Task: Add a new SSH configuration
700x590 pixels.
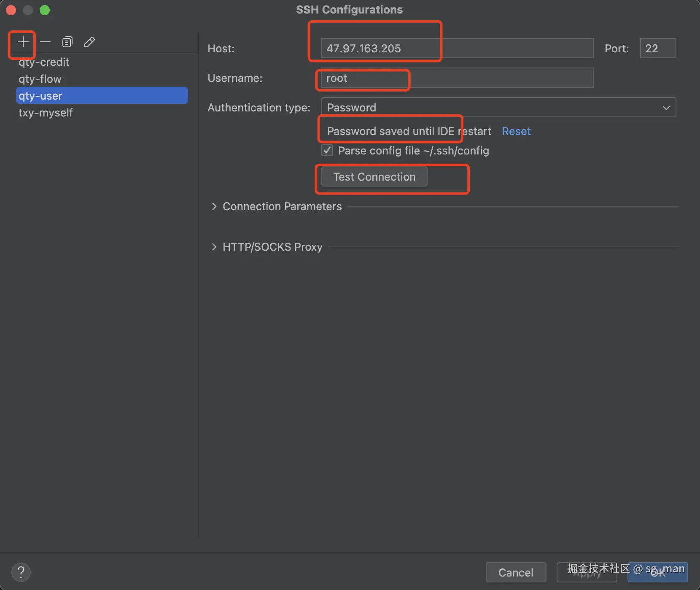Action: click(23, 42)
